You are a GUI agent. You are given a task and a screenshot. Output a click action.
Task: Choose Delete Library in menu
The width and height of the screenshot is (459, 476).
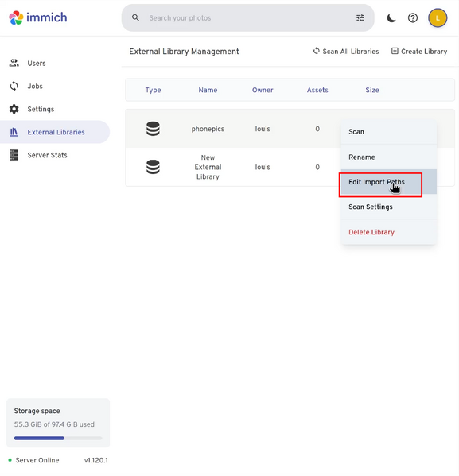coord(389,232)
